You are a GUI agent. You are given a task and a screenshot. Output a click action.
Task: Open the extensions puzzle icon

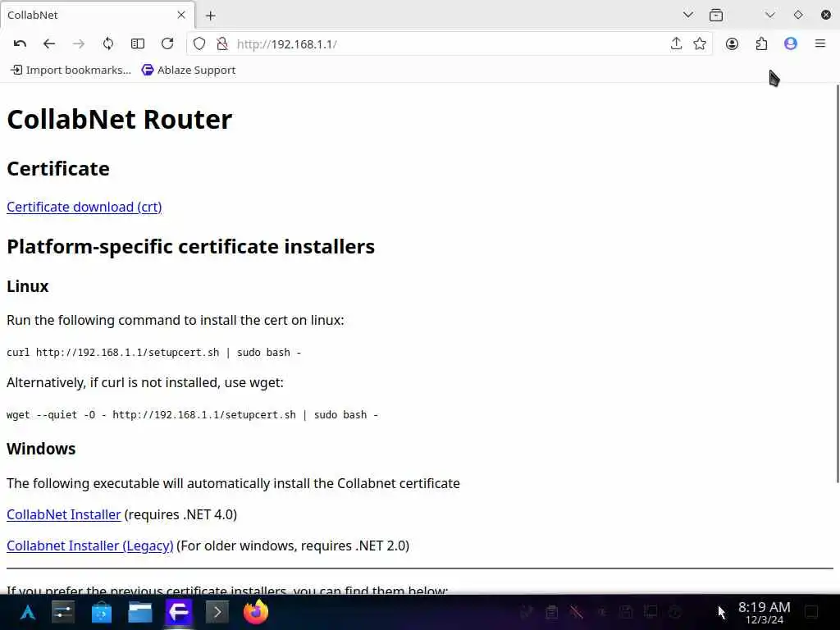tap(761, 44)
